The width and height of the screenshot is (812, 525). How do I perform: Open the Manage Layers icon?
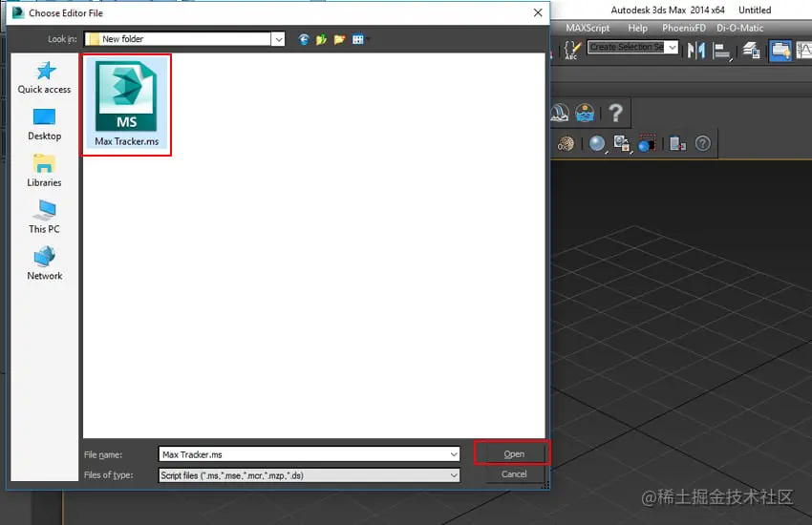(x=750, y=51)
